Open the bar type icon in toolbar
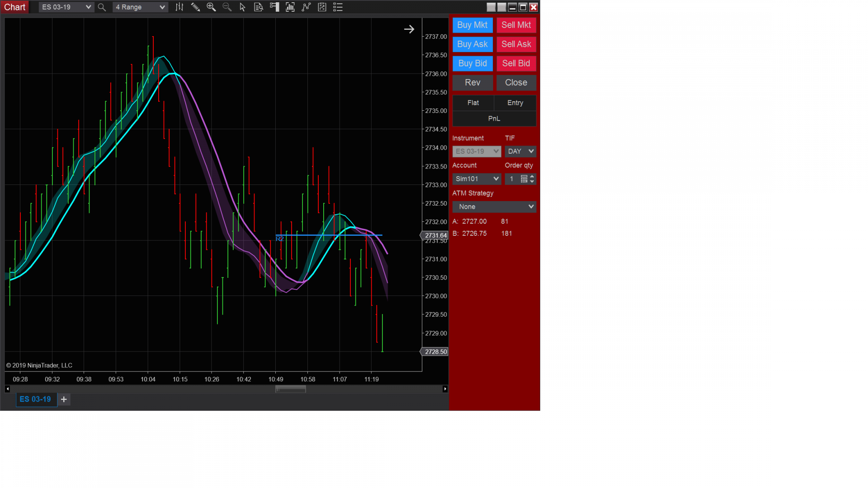Screen dimensions: 868x488 click(179, 7)
